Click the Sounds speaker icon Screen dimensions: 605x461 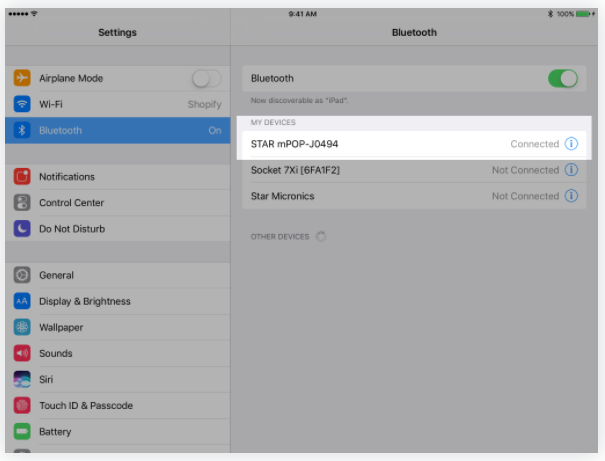click(x=22, y=353)
